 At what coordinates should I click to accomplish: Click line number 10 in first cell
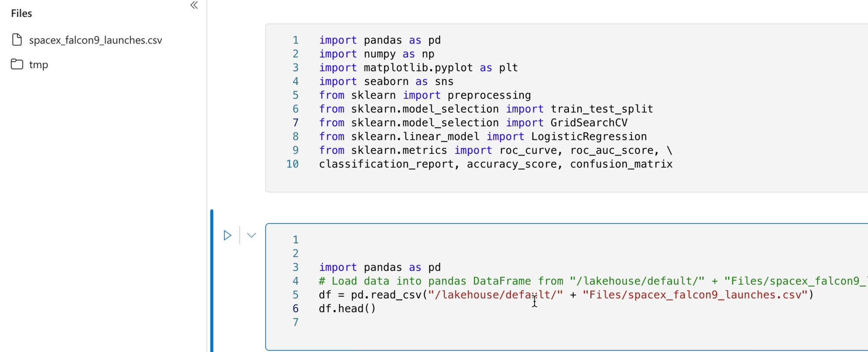pyautogui.click(x=293, y=164)
